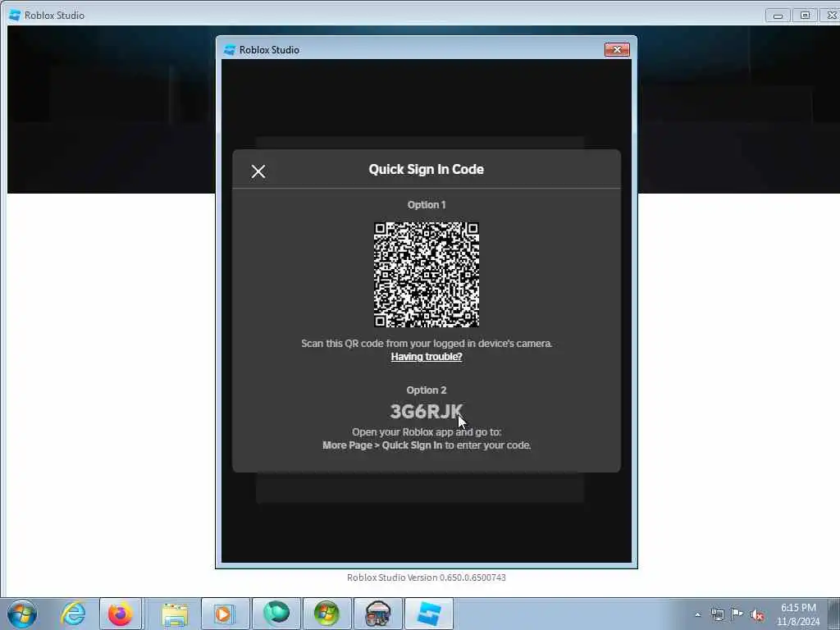Close the Quick Sign In Code panel
The image size is (840, 630).
pyautogui.click(x=258, y=171)
